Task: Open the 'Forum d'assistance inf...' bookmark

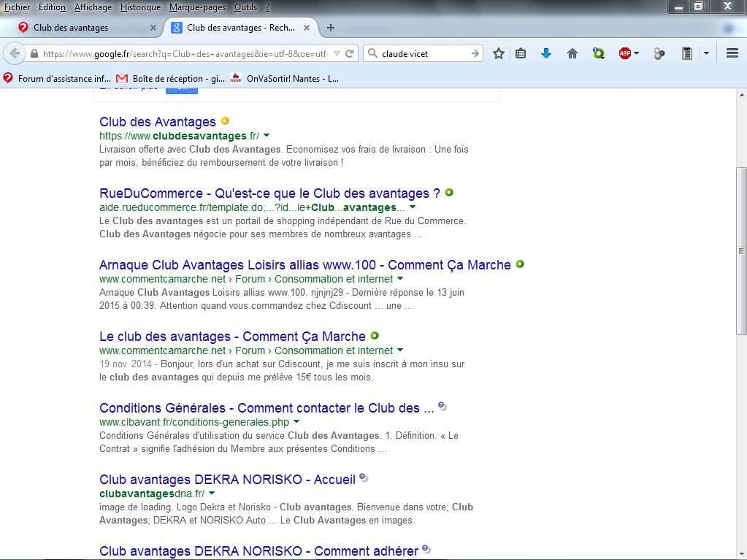Action: tap(57, 79)
